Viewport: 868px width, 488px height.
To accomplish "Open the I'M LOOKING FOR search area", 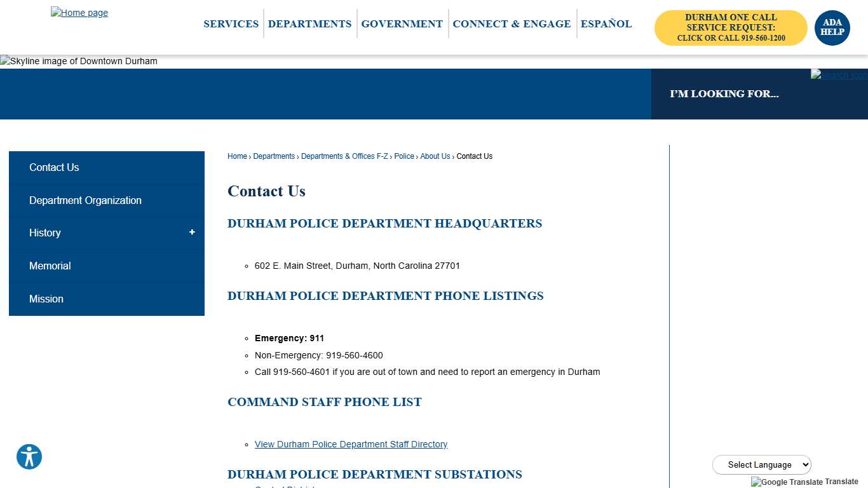I will [x=724, y=93].
